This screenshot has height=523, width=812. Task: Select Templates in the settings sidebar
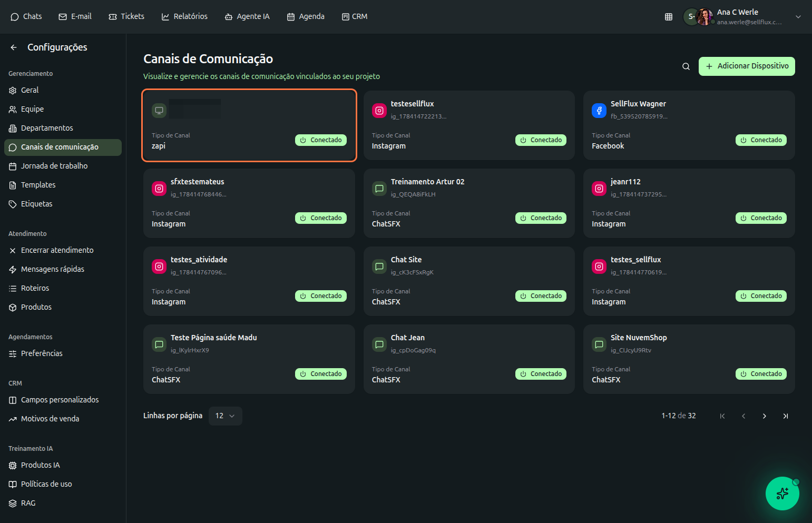coord(38,185)
